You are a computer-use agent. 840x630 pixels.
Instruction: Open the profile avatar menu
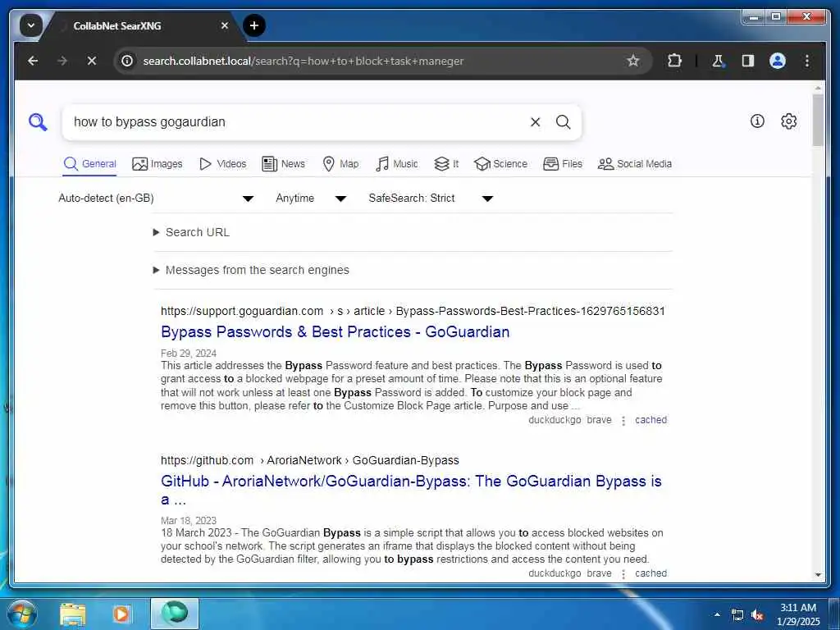[x=778, y=61]
